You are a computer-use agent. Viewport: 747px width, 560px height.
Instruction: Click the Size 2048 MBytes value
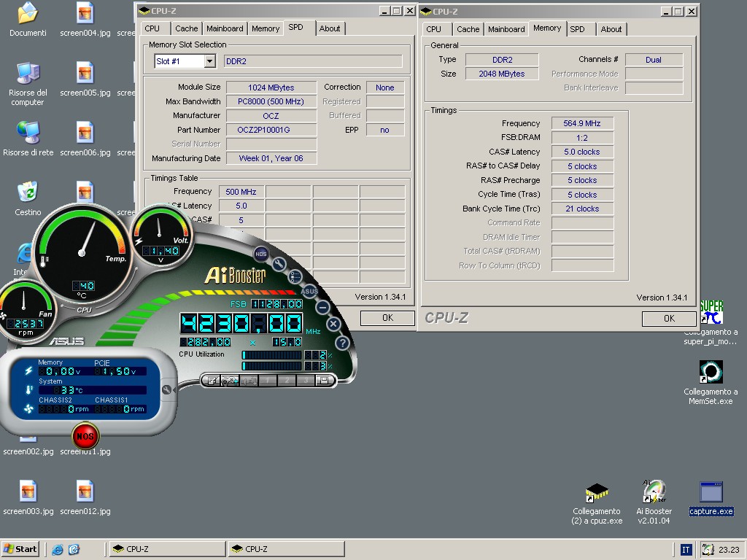(502, 74)
